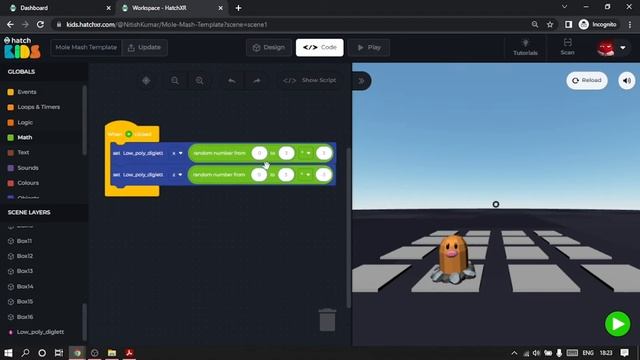The height and width of the screenshot is (360, 640).
Task: Open the notification center icon
Action: click(x=624, y=353)
